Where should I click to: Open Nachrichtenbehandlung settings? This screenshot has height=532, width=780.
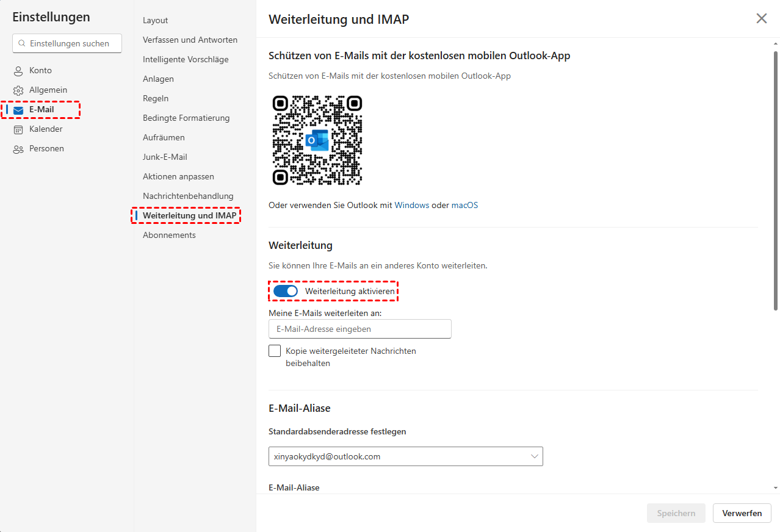[x=188, y=196]
